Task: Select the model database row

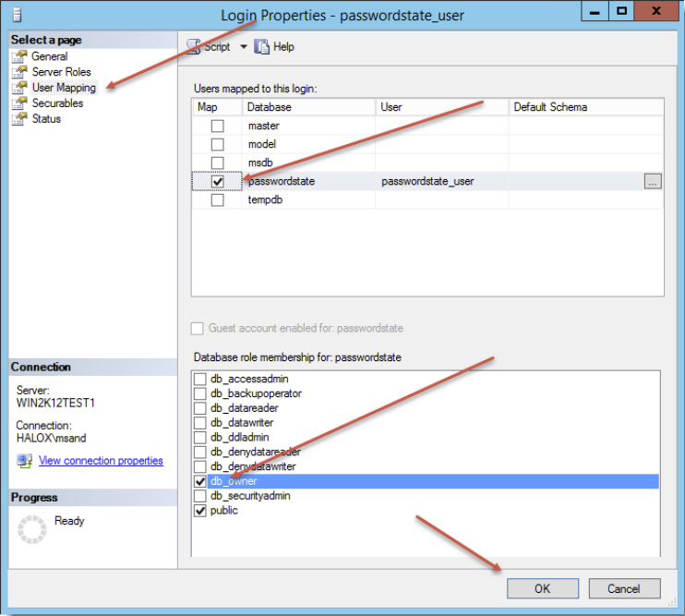Action: point(427,144)
